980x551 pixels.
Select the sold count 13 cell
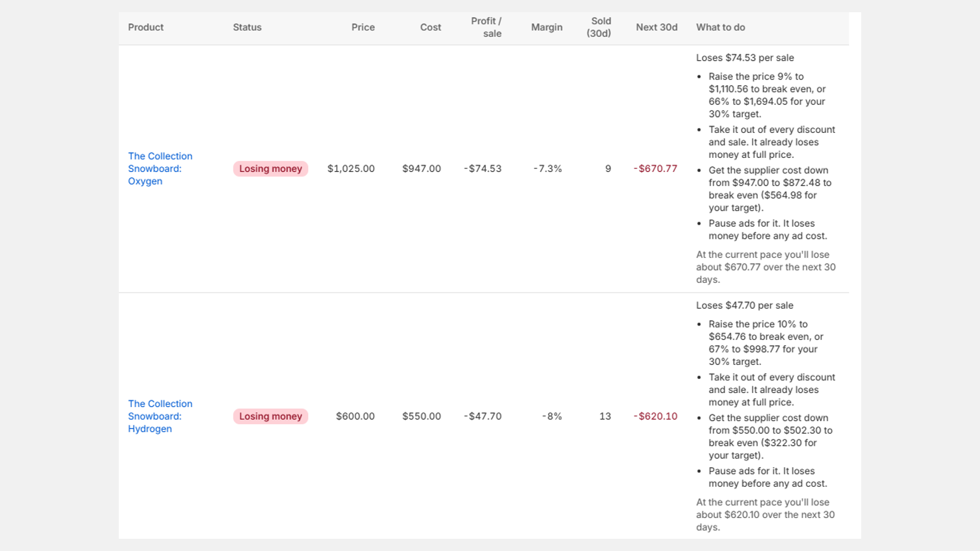605,416
